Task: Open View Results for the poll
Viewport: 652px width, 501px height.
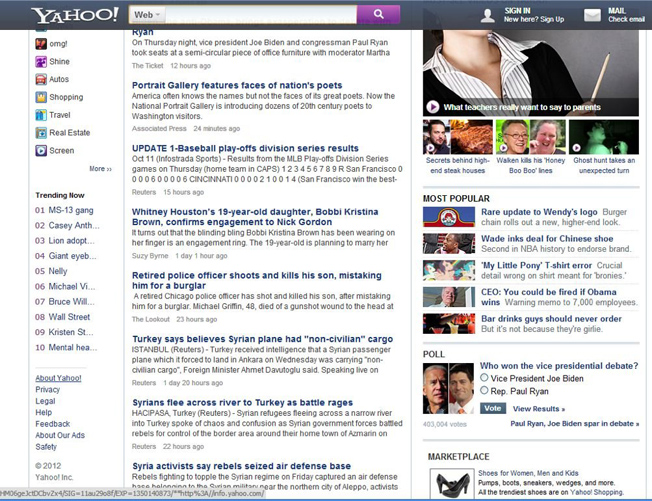Action: click(x=538, y=408)
